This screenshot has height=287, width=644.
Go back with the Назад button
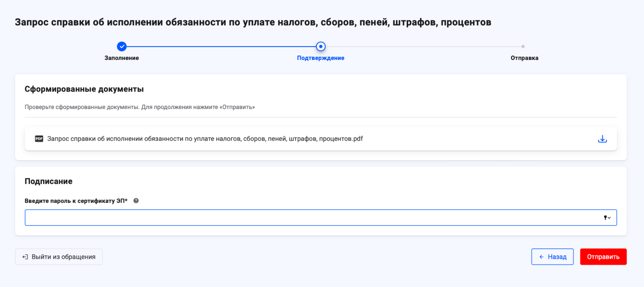553,257
